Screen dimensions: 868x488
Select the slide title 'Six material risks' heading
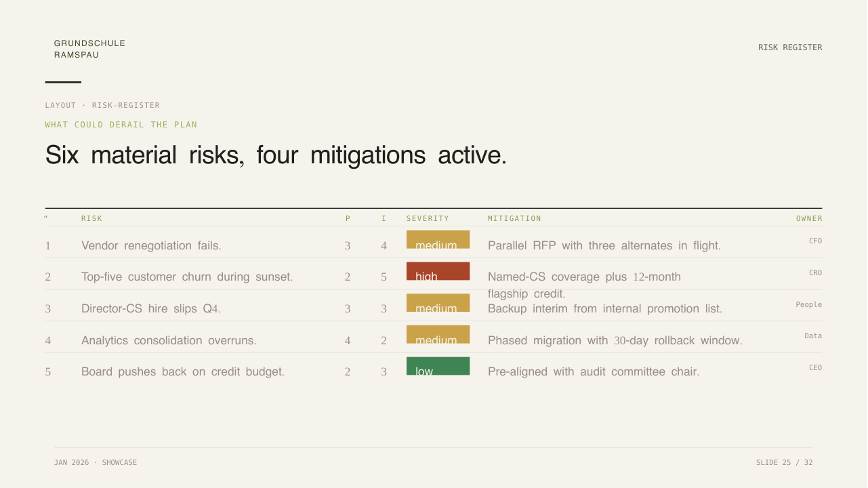(276, 155)
